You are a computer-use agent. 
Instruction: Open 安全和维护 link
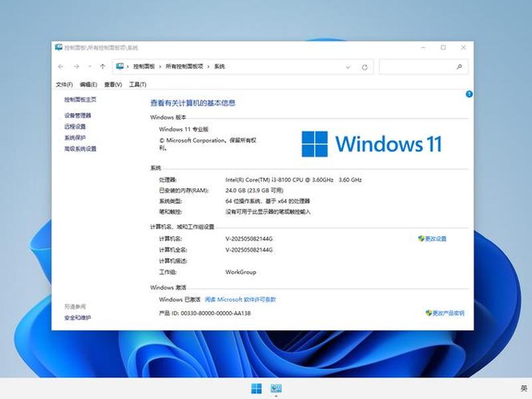click(x=78, y=318)
